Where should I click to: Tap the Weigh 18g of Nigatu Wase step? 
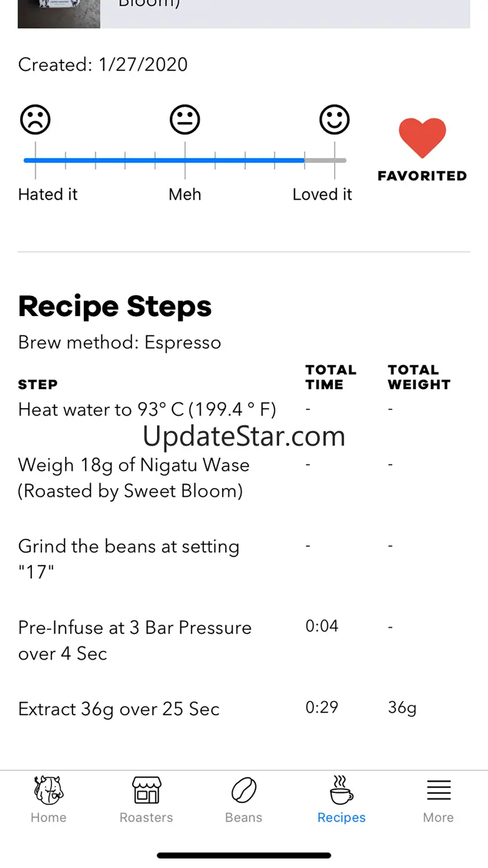click(x=134, y=477)
